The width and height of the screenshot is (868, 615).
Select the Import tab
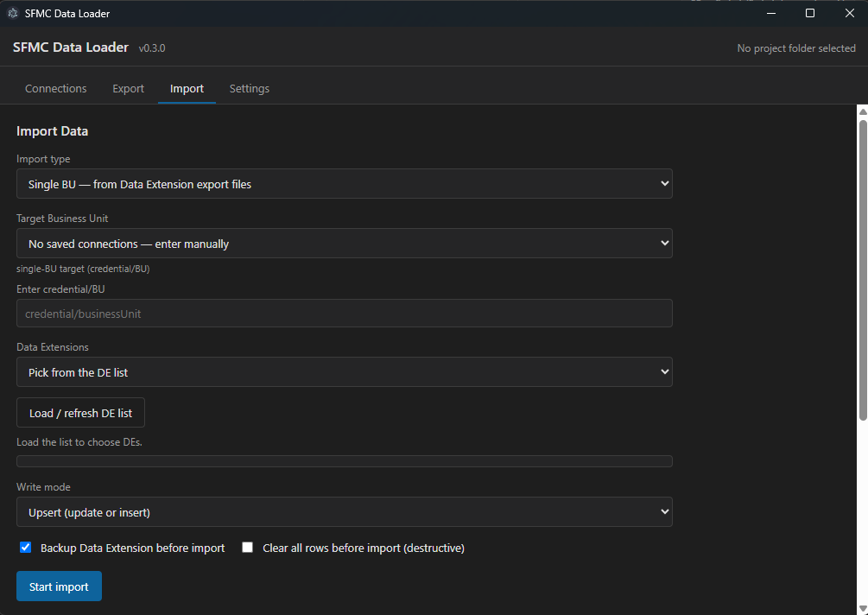click(187, 89)
